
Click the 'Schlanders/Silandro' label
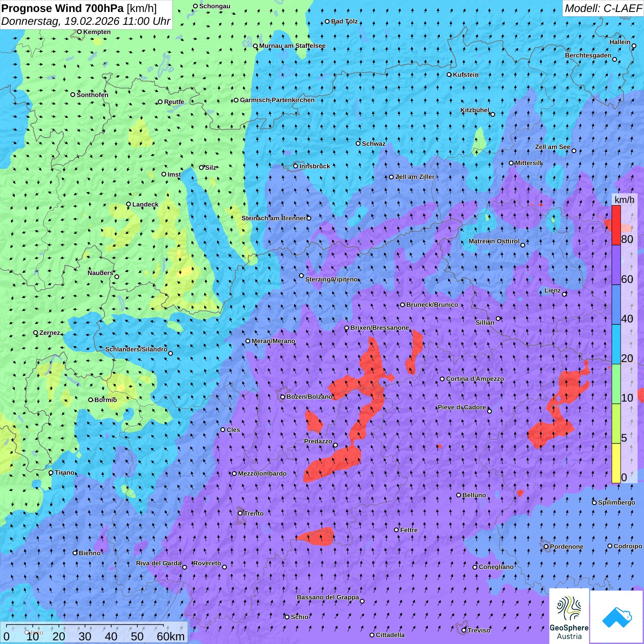[136, 349]
